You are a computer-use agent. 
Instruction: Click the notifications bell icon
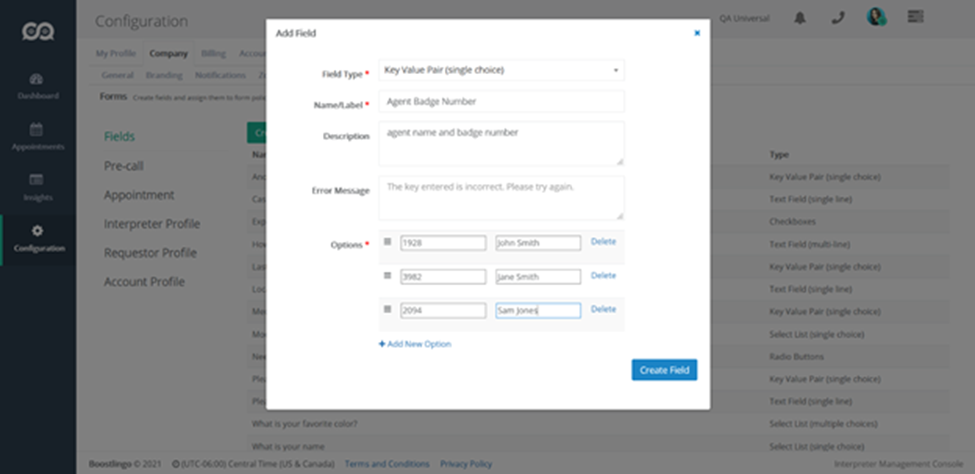click(x=800, y=18)
